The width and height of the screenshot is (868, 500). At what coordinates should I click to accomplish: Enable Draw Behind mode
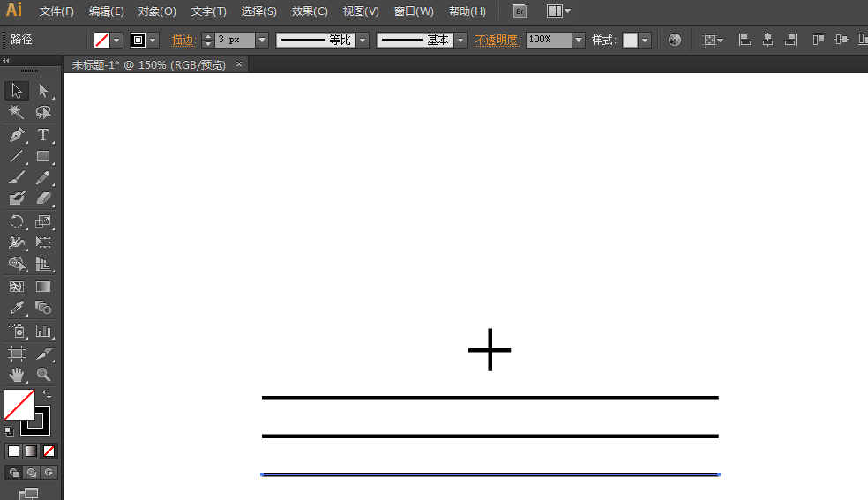(x=32, y=473)
